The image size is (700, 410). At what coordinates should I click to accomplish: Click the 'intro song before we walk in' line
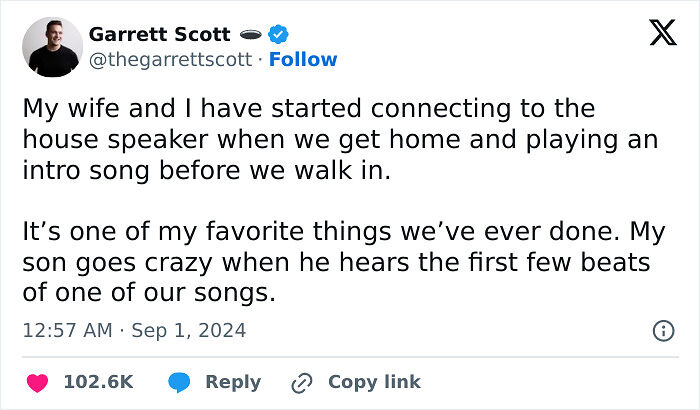pyautogui.click(x=206, y=170)
